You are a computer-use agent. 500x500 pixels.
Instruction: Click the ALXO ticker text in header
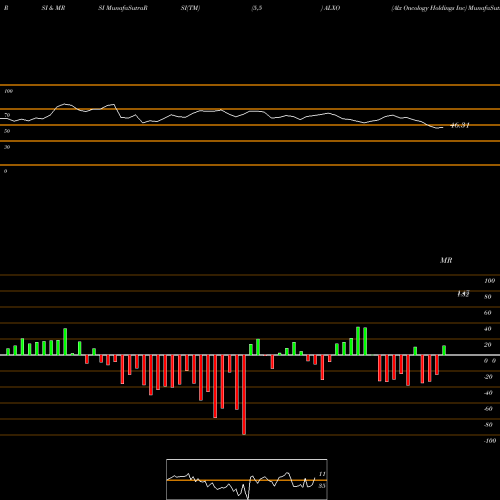332,8
